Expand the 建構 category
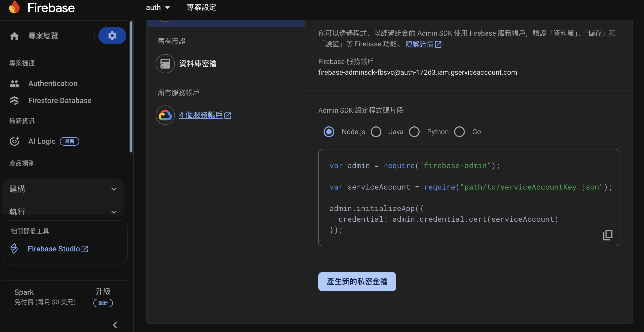This screenshot has width=644, height=332. pos(63,189)
